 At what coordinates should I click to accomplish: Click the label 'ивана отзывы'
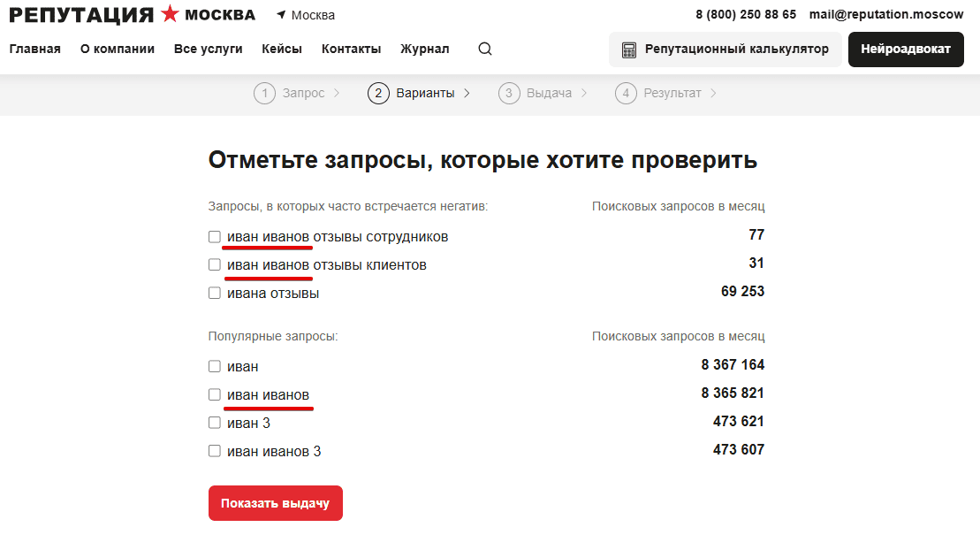coord(273,294)
